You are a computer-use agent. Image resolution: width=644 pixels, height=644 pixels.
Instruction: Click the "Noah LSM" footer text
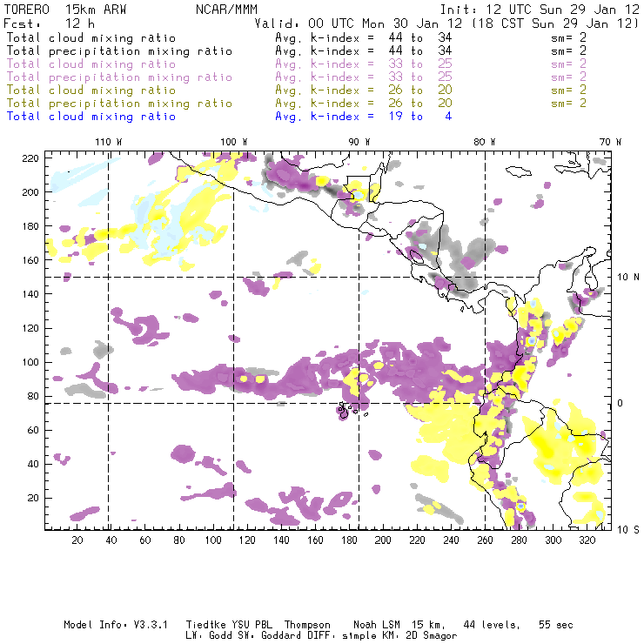point(377,625)
